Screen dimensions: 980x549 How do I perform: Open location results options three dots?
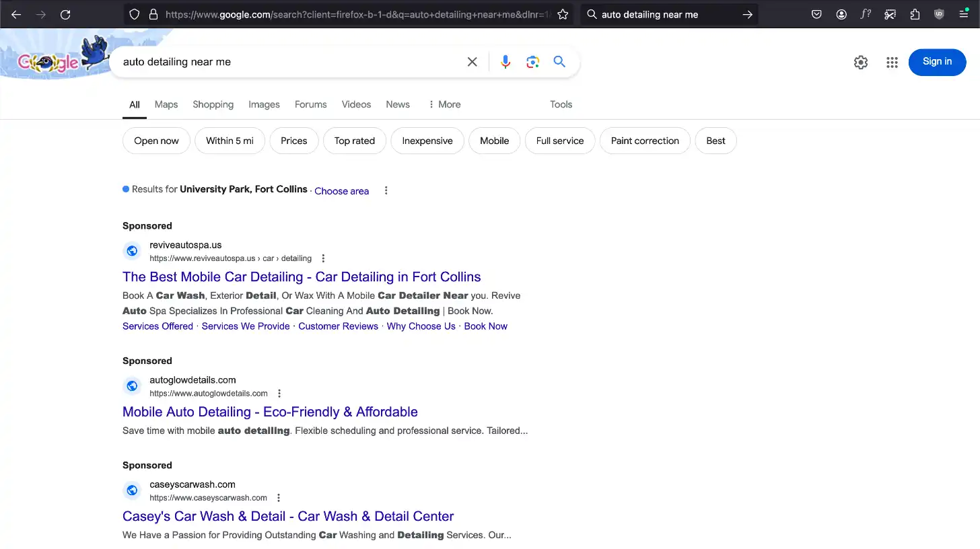click(x=386, y=190)
